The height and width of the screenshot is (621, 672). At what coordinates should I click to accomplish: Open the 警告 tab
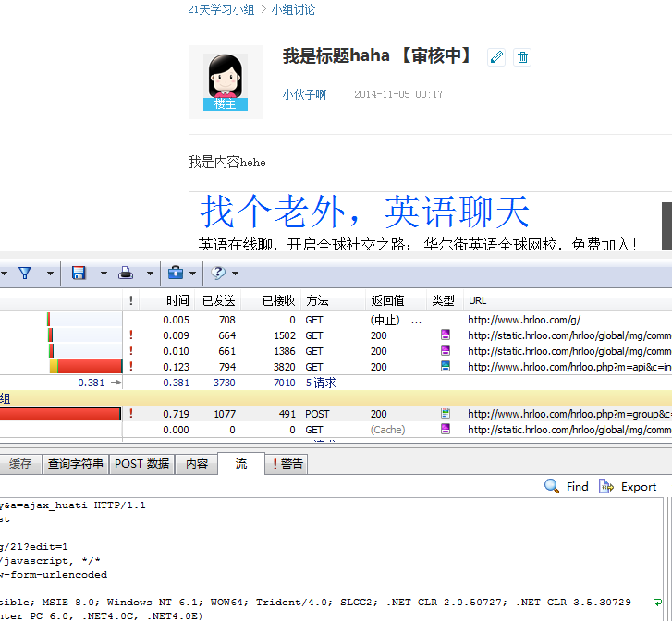pos(287,464)
